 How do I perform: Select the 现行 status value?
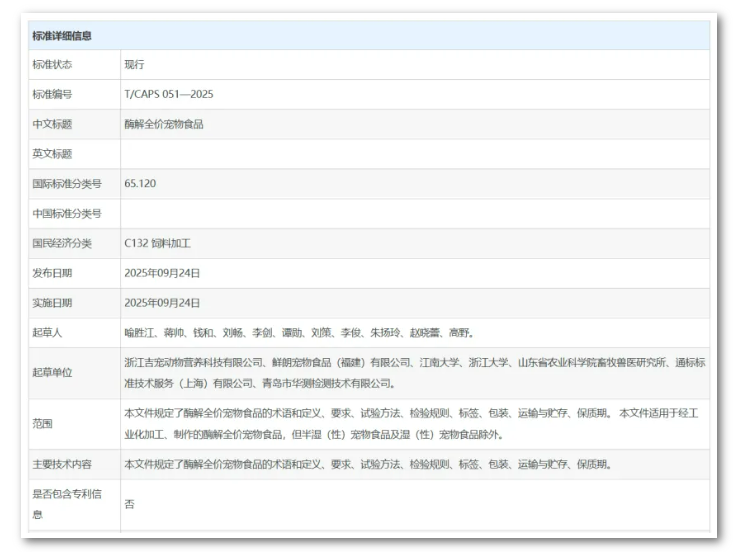click(x=134, y=65)
